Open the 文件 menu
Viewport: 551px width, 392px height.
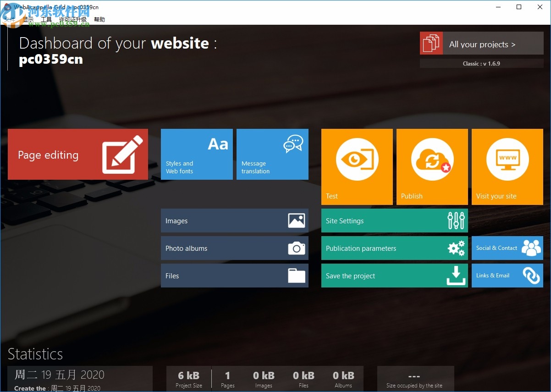pyautogui.click(x=10, y=20)
